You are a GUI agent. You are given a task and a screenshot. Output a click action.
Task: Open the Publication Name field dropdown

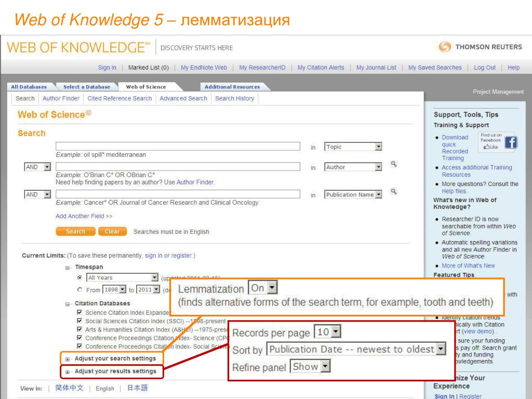(x=353, y=194)
